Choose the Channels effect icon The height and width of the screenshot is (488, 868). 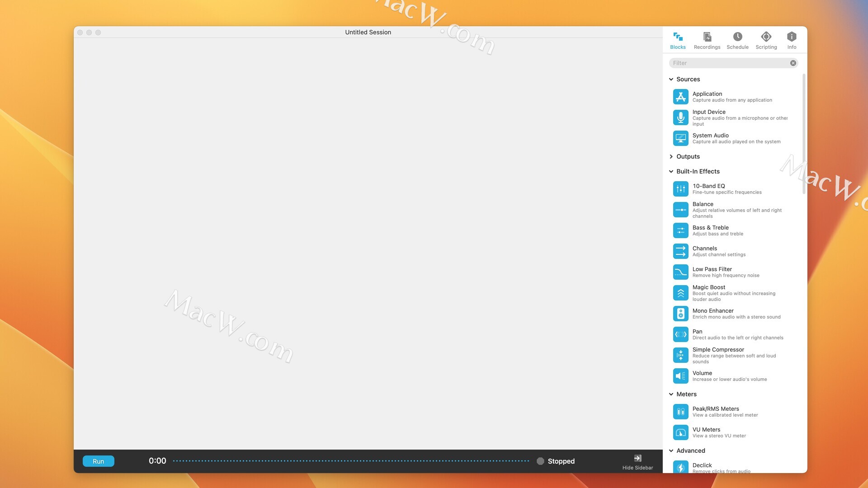pyautogui.click(x=680, y=251)
